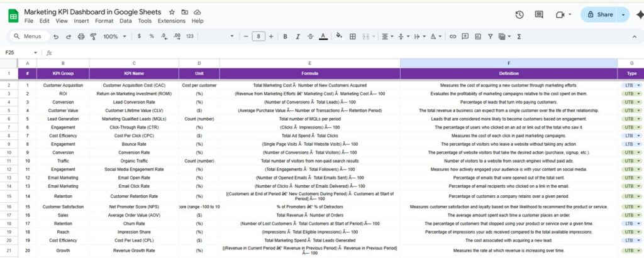Open horizontal align dropdown

coord(387,36)
